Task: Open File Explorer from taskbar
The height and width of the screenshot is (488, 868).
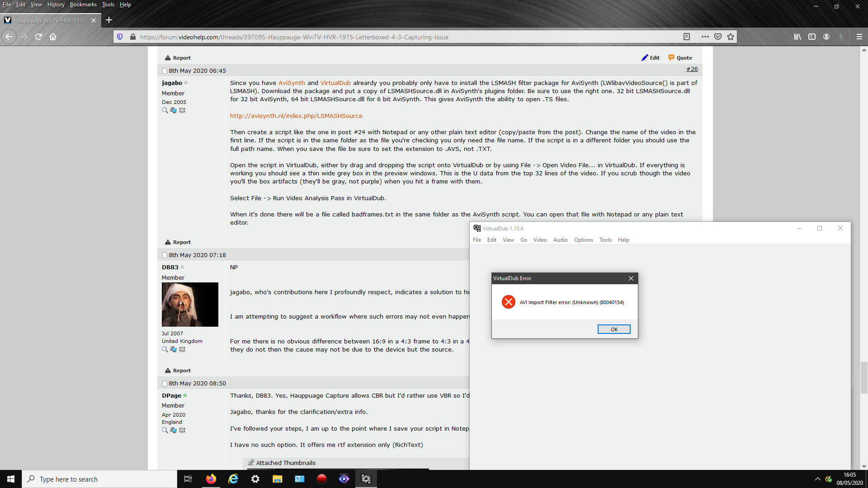Action: (x=278, y=479)
